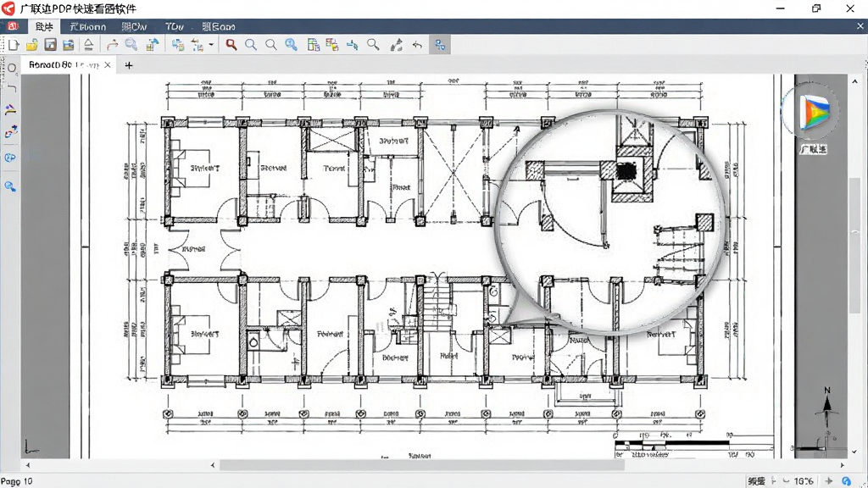This screenshot has height=488, width=868.
Task: Click the pen annotation icon in toolbar
Action: coord(397,45)
